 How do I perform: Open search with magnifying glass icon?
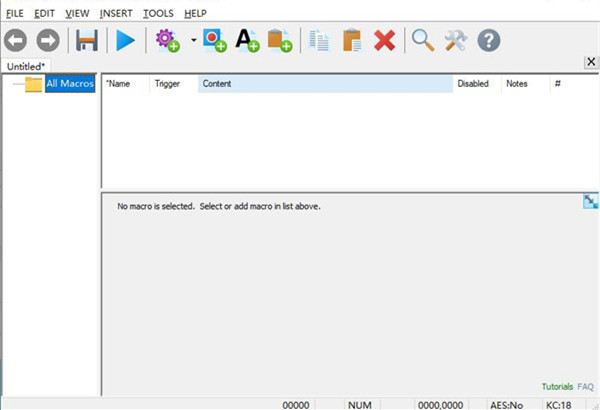tap(423, 40)
